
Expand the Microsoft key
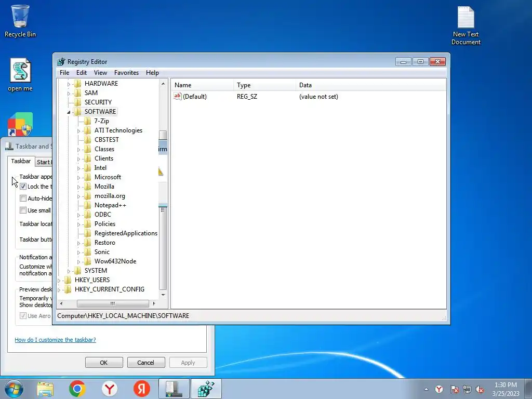(x=78, y=178)
